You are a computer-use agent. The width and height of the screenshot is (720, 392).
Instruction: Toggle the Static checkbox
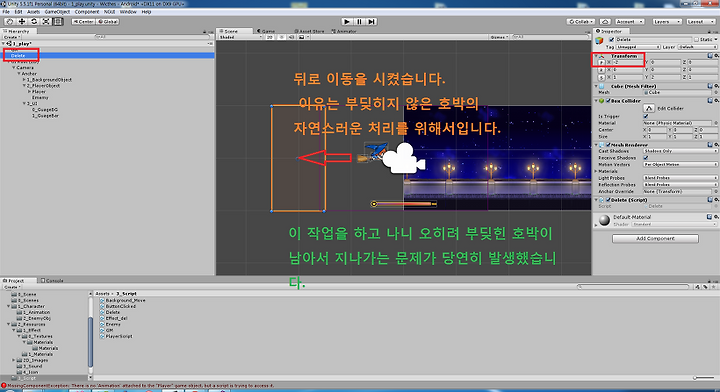coord(697,40)
